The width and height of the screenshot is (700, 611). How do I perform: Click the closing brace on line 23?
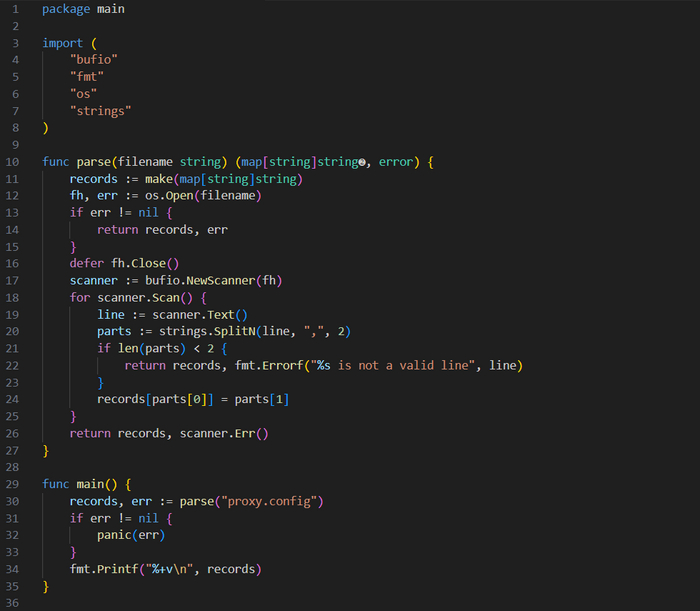coord(100,383)
